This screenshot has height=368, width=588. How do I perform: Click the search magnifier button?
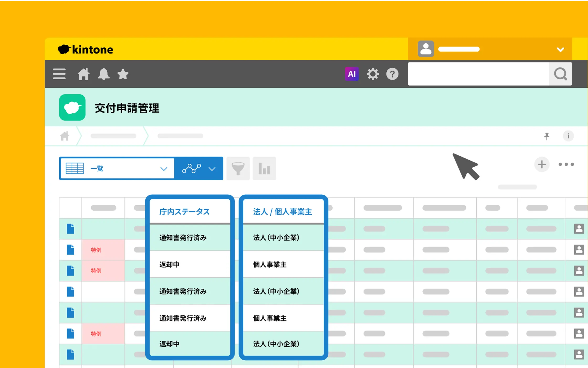[560, 74]
